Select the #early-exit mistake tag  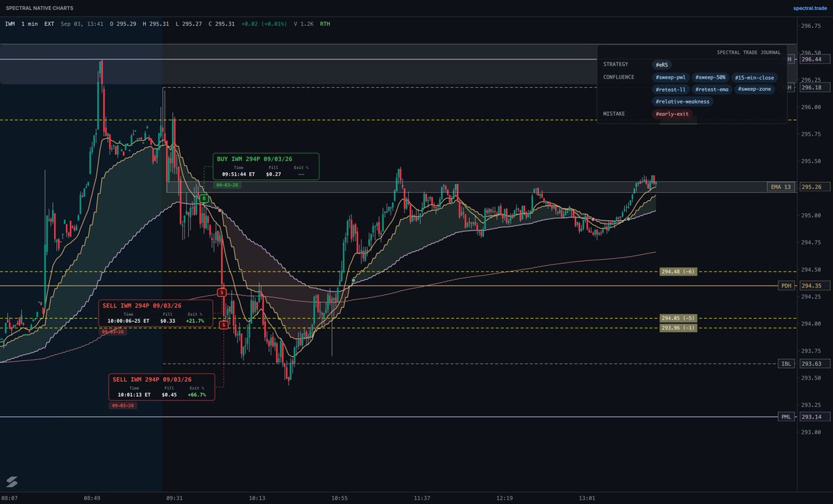pyautogui.click(x=673, y=114)
